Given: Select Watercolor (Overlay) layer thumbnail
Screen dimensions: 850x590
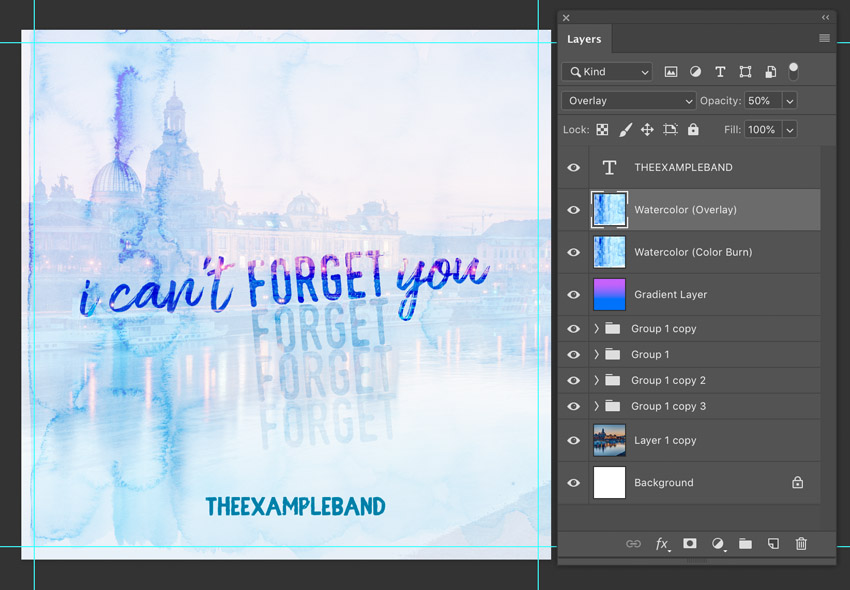Looking at the screenshot, I should tap(609, 210).
